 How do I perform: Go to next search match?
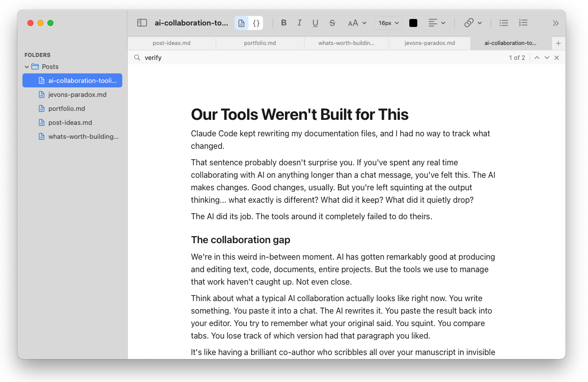coord(547,58)
